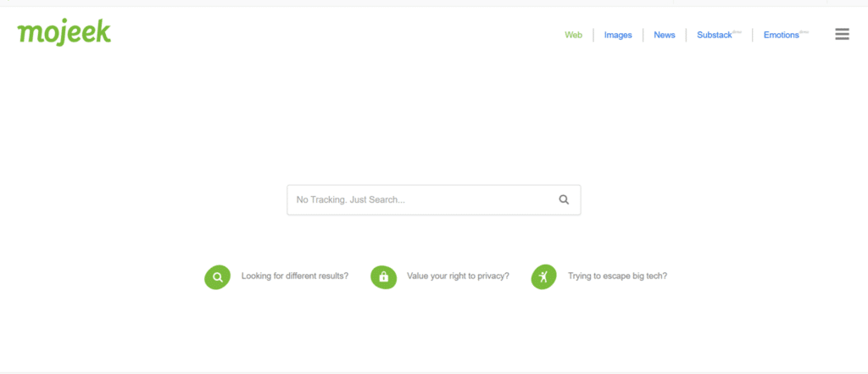This screenshot has width=868, height=374.
Task: Click the magnifying glass search button
Action: click(x=564, y=200)
